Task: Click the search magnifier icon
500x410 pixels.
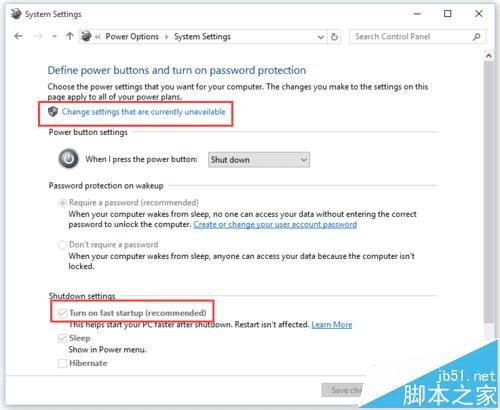Action: (x=477, y=37)
